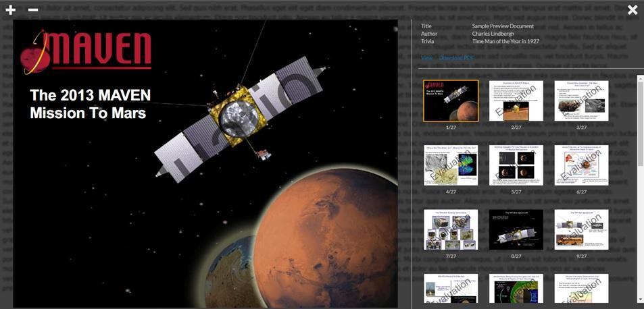Jump to page 4/27 thumbnail
This screenshot has width=644, height=309.
[451, 165]
